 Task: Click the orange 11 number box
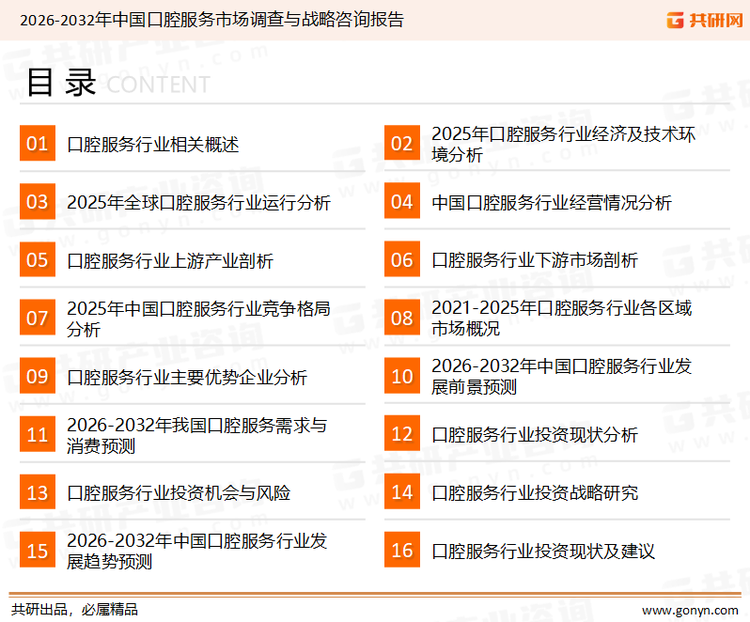37,434
